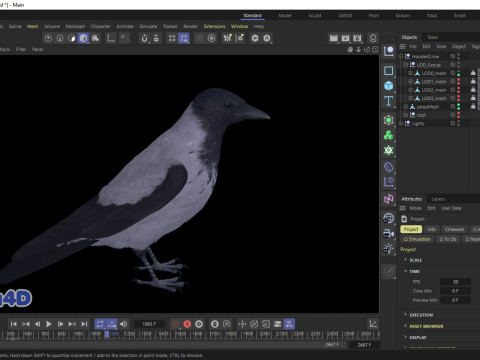Click the current frame field 1065 F
This screenshot has height=360, width=480.
click(149, 324)
